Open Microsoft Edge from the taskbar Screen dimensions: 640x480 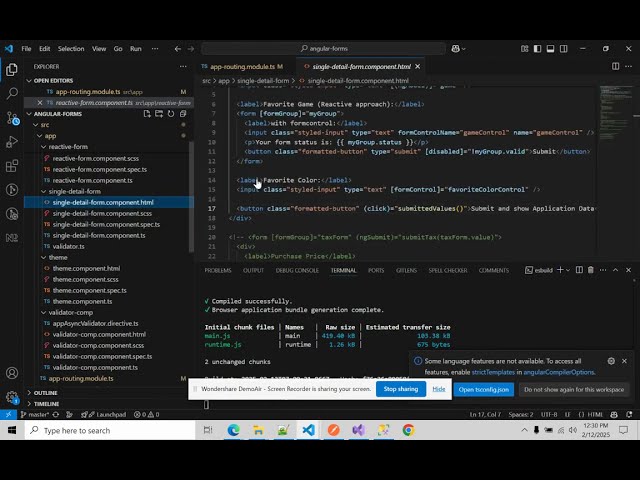click(x=233, y=430)
